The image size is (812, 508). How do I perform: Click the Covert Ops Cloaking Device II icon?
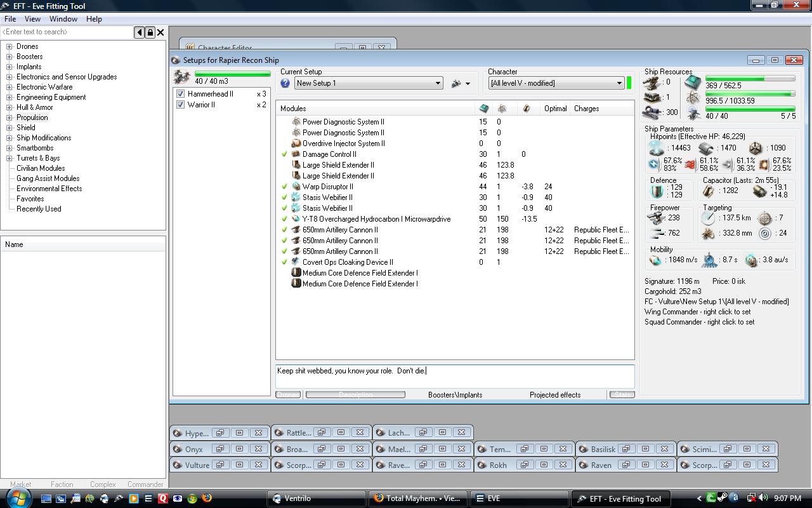tap(296, 262)
